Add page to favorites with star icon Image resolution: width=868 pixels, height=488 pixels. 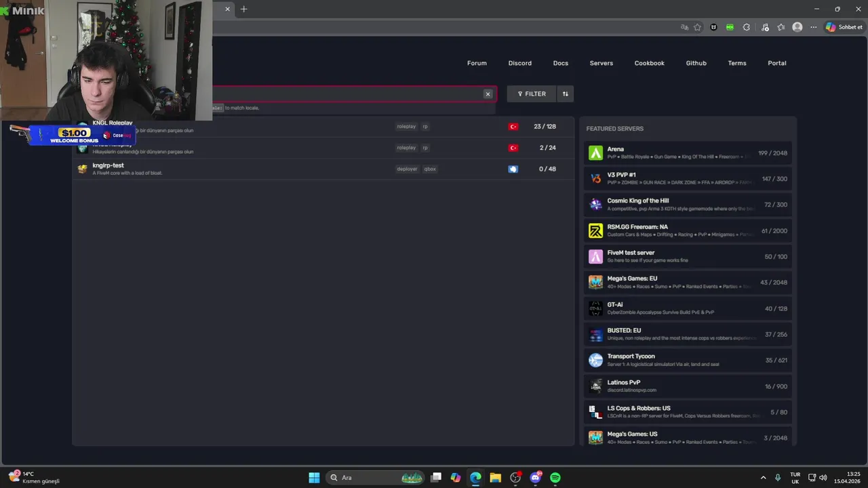click(697, 27)
